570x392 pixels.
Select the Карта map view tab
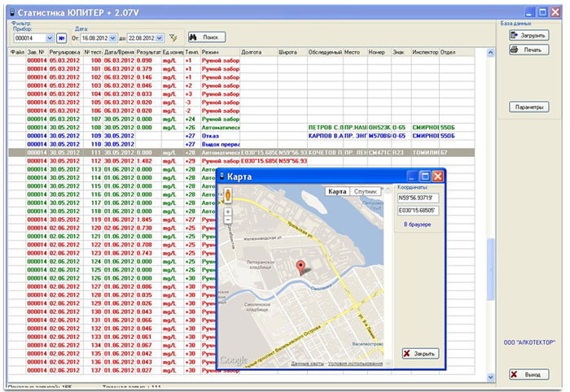pyautogui.click(x=337, y=191)
